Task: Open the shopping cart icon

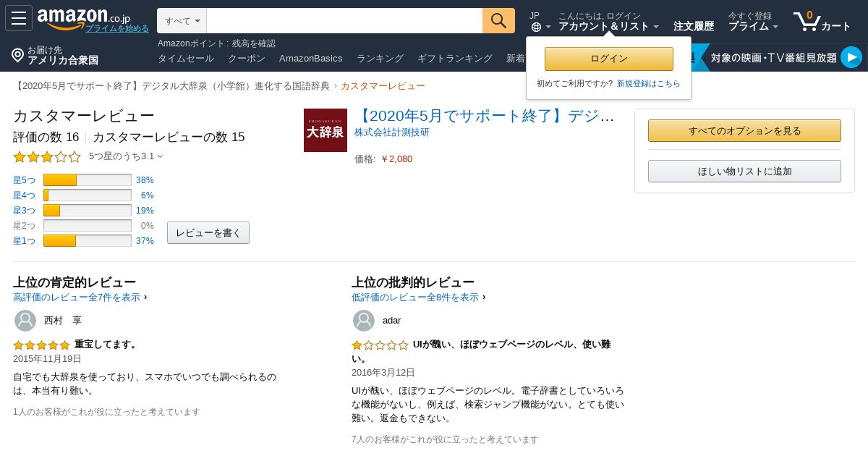Action: click(806, 20)
